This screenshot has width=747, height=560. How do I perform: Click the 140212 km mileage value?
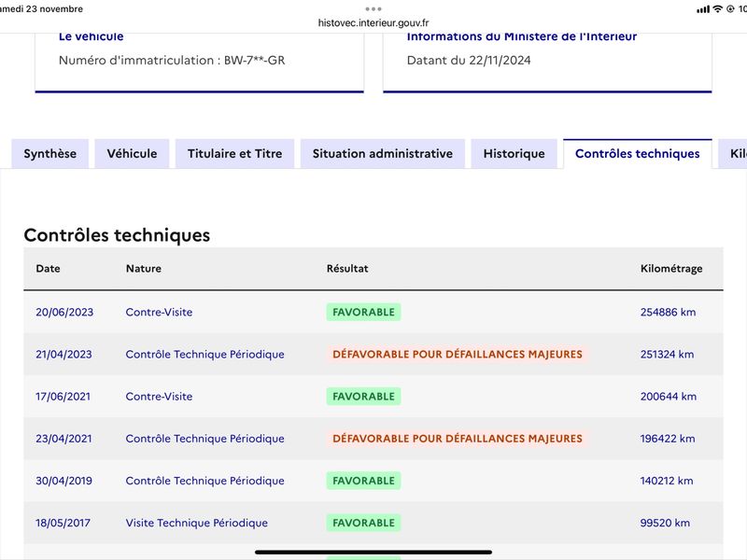coord(667,481)
